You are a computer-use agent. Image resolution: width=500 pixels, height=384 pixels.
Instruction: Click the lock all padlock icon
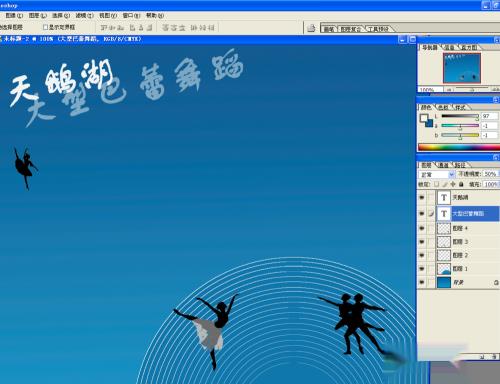pyautogui.click(x=461, y=184)
